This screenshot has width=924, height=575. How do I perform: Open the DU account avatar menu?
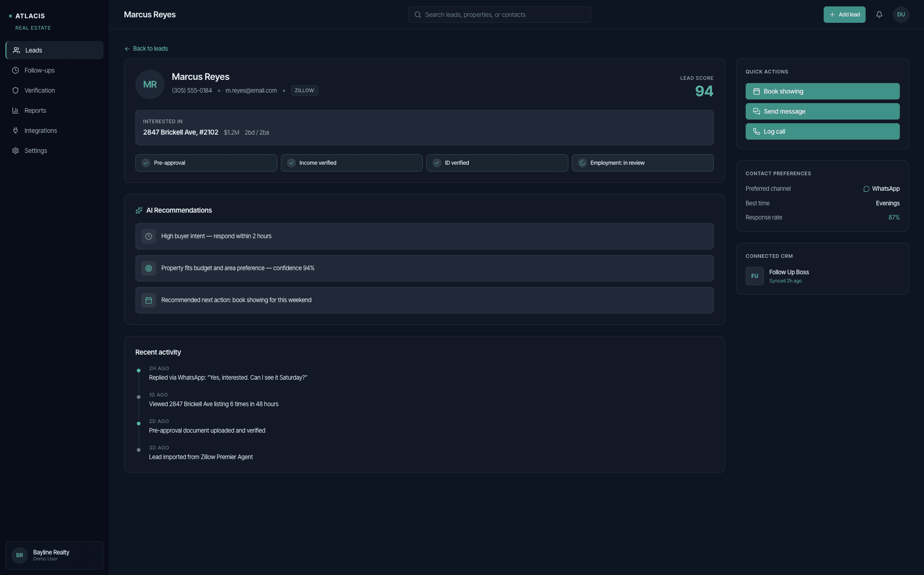pos(901,14)
